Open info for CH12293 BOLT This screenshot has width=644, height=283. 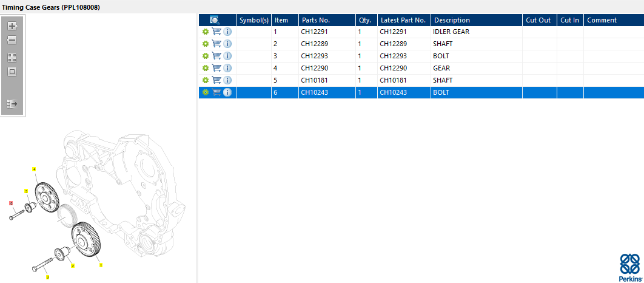pos(227,56)
